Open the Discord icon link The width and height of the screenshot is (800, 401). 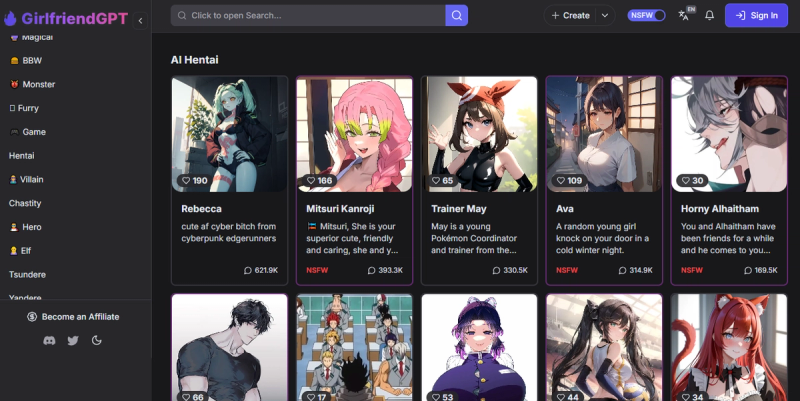[x=49, y=340]
